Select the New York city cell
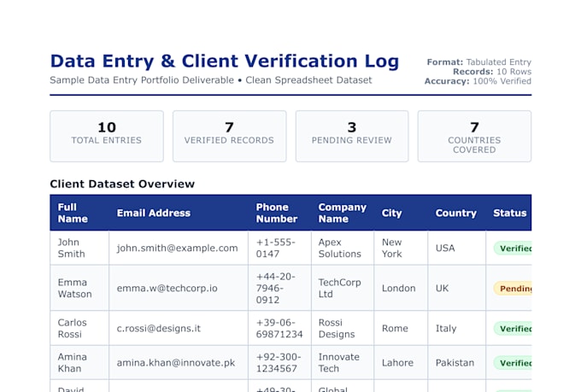Screen dimensions: 581x392 pyautogui.click(x=401, y=248)
